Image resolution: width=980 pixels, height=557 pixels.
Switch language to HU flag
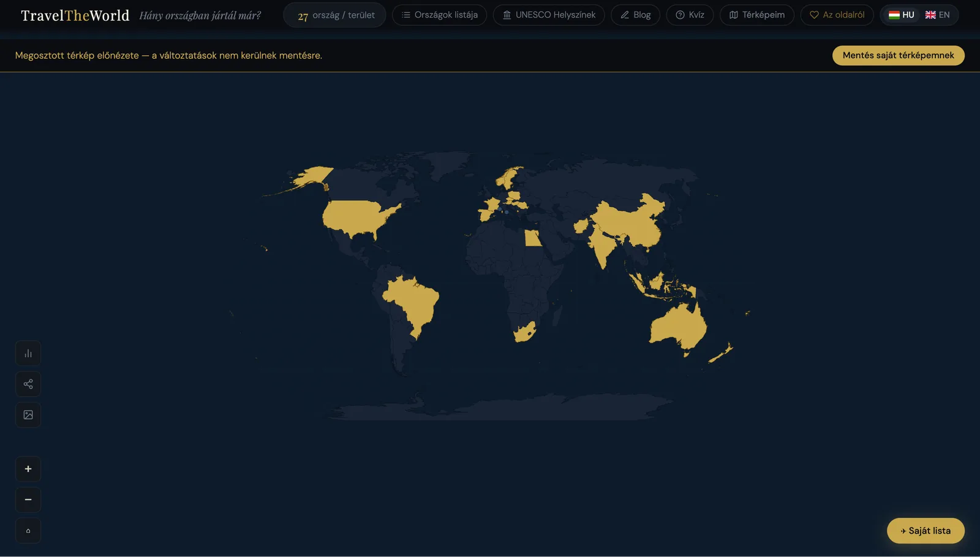tap(902, 15)
